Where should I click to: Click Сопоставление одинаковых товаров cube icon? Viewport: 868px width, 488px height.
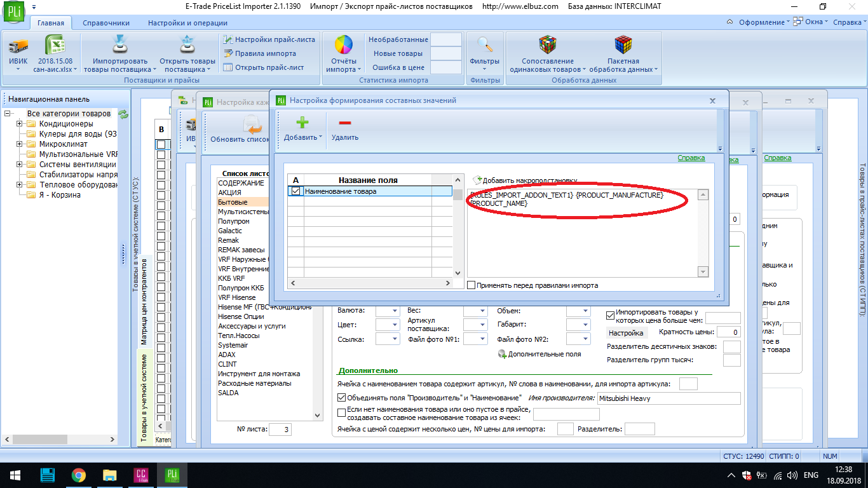(547, 45)
